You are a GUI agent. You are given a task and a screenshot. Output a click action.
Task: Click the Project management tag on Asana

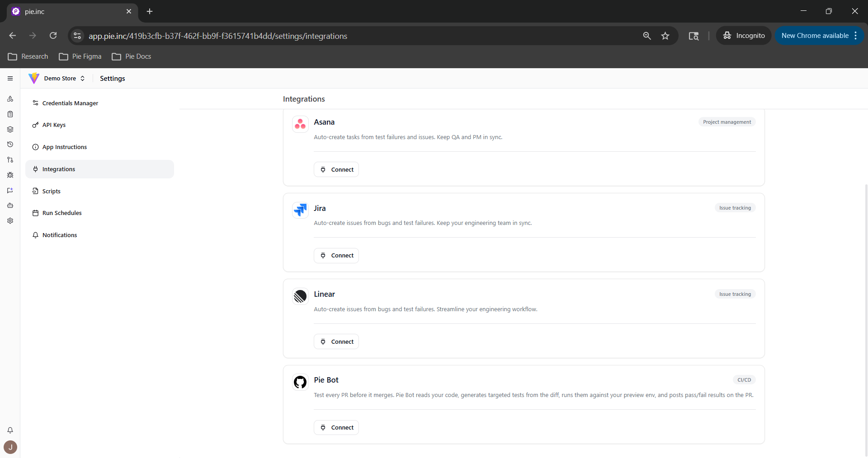[x=727, y=122]
